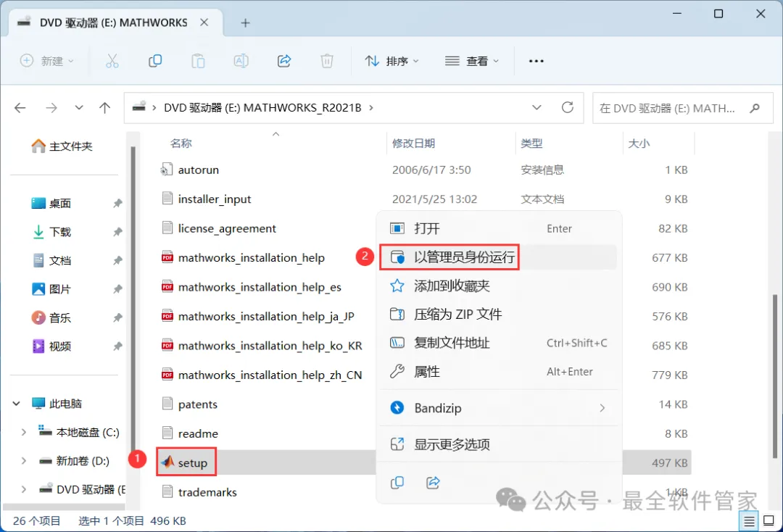
Task: Go back with the left arrow
Action: click(x=20, y=108)
